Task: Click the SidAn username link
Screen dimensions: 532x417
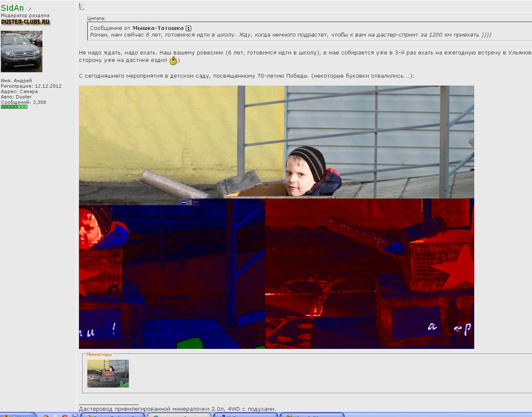Action: tap(12, 8)
